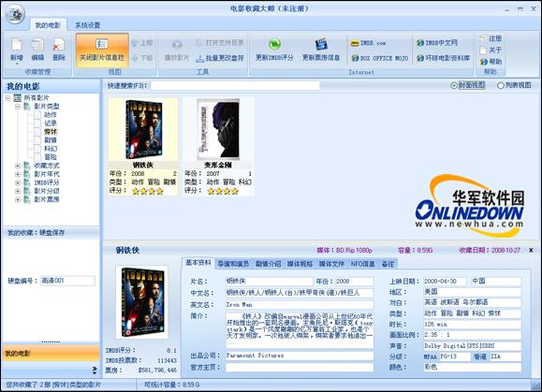Click the star rating under 变形金刚

[223, 191]
